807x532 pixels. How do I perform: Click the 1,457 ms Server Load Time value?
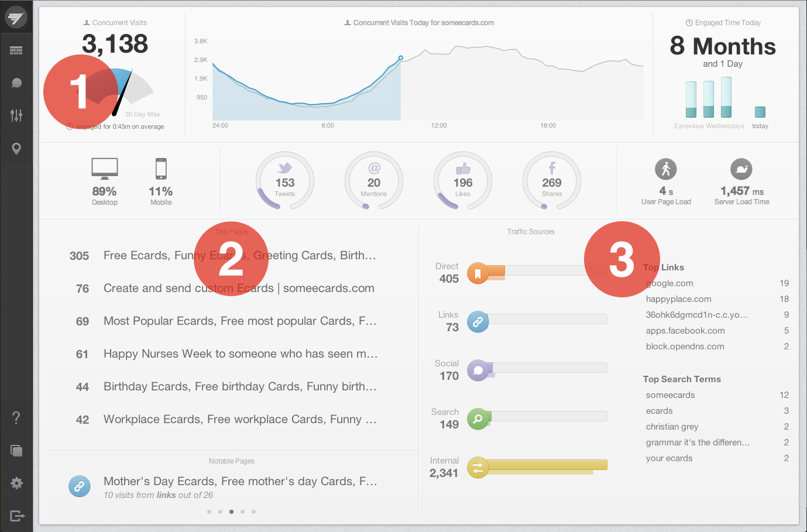pos(742,191)
